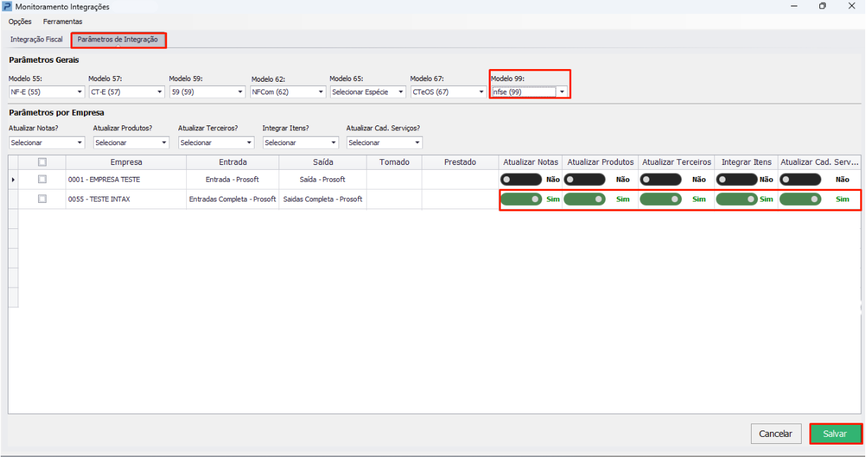The width and height of the screenshot is (868, 458).
Task: Open the Opções menu
Action: point(20,22)
